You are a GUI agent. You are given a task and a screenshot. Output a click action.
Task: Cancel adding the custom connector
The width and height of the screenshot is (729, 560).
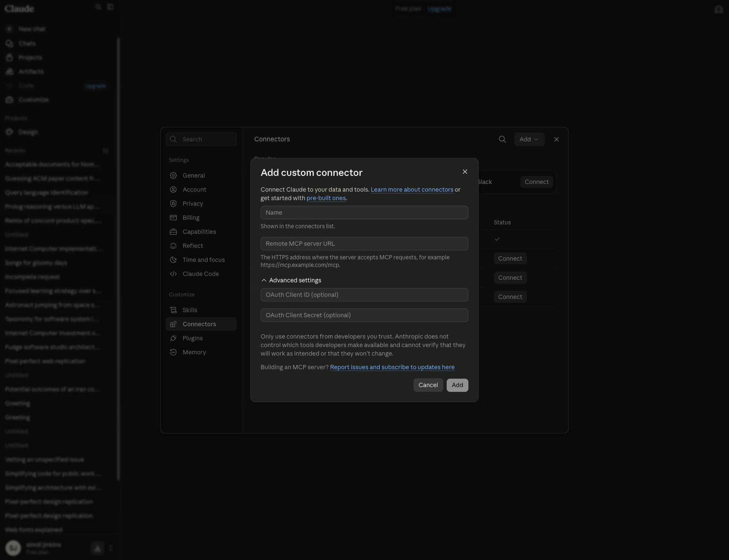point(428,385)
